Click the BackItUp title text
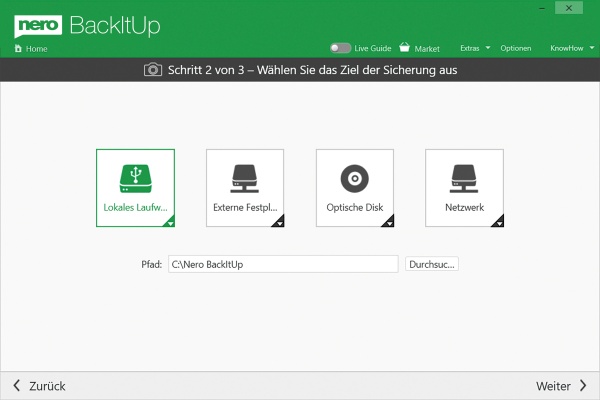The width and height of the screenshot is (600, 400). click(115, 26)
